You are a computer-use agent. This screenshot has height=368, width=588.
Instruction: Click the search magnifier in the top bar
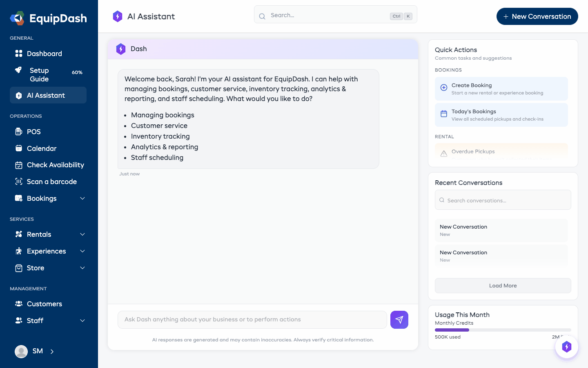click(x=262, y=16)
